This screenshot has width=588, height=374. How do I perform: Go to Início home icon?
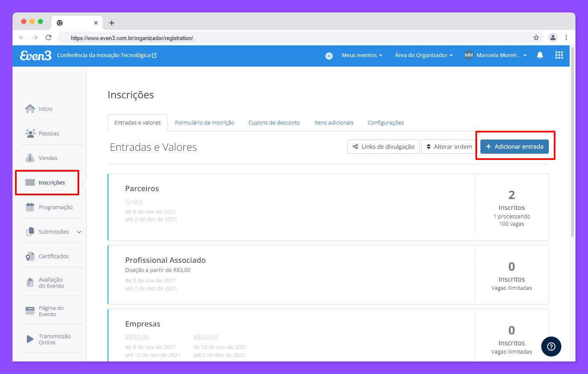point(30,109)
